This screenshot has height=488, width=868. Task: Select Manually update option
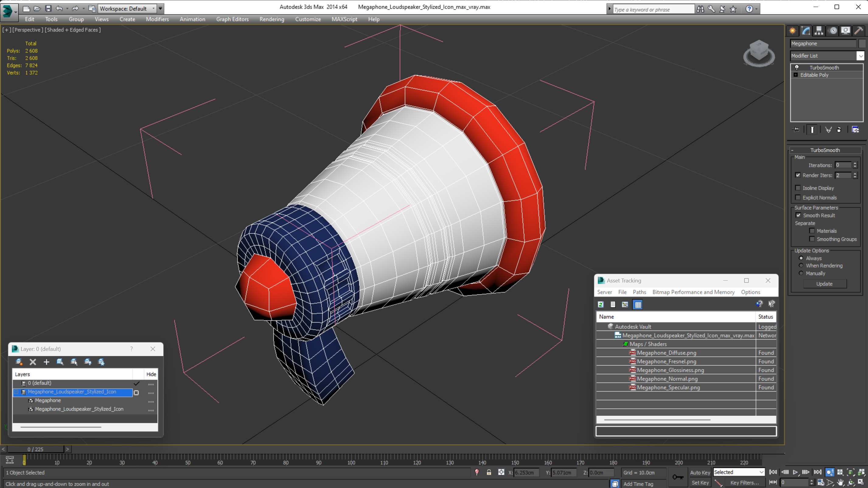click(x=801, y=273)
